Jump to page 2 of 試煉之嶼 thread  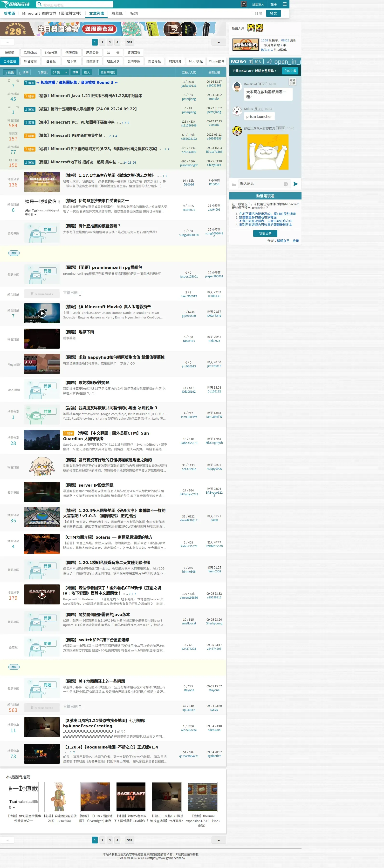(x=166, y=176)
